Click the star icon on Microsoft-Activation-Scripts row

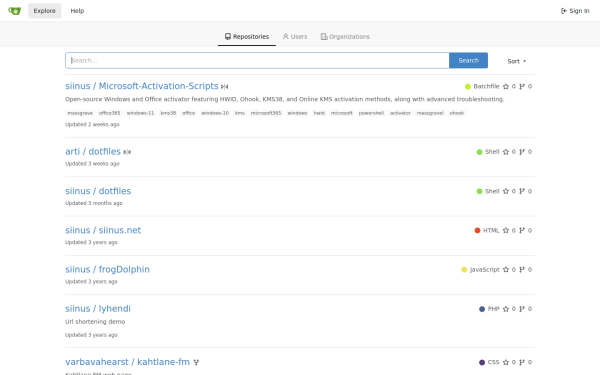tap(505, 86)
